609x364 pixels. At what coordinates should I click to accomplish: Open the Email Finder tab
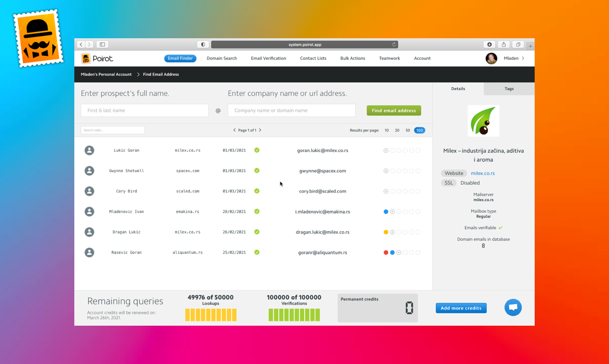pos(180,58)
